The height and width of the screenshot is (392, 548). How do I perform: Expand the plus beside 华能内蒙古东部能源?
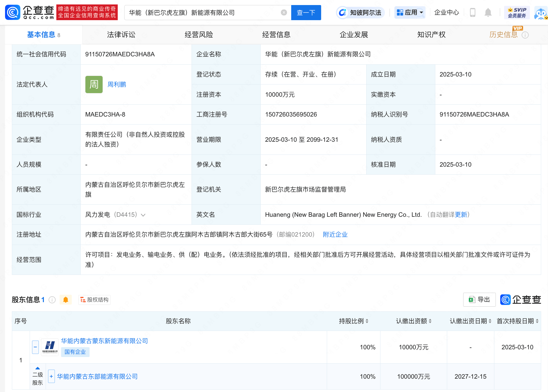[51, 377]
